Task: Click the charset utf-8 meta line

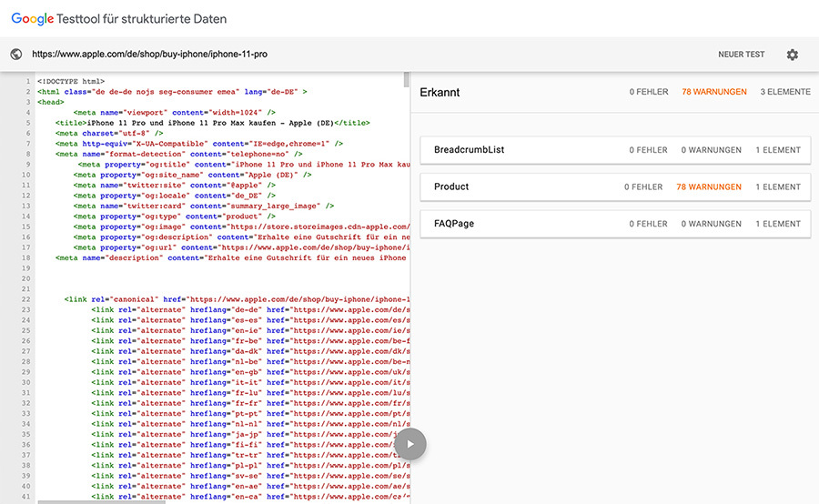Action: pyautogui.click(x=109, y=133)
